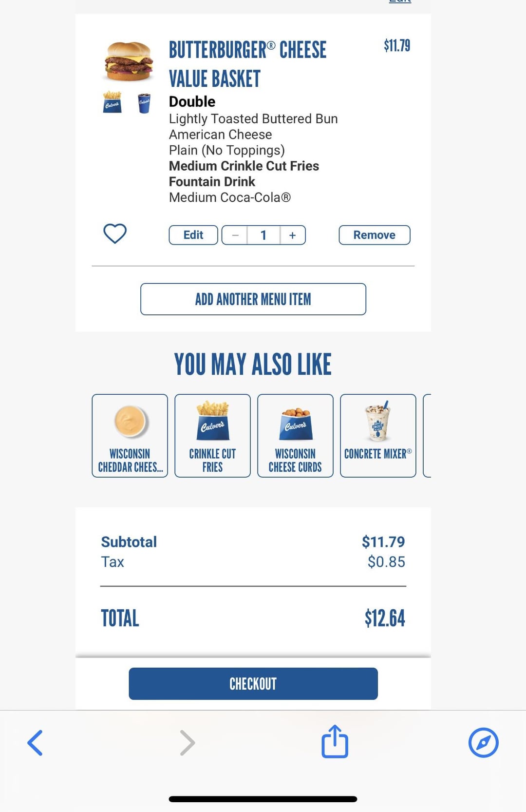Select Crinkle Cut Fries suggestion card
526x812 pixels.
(x=212, y=436)
